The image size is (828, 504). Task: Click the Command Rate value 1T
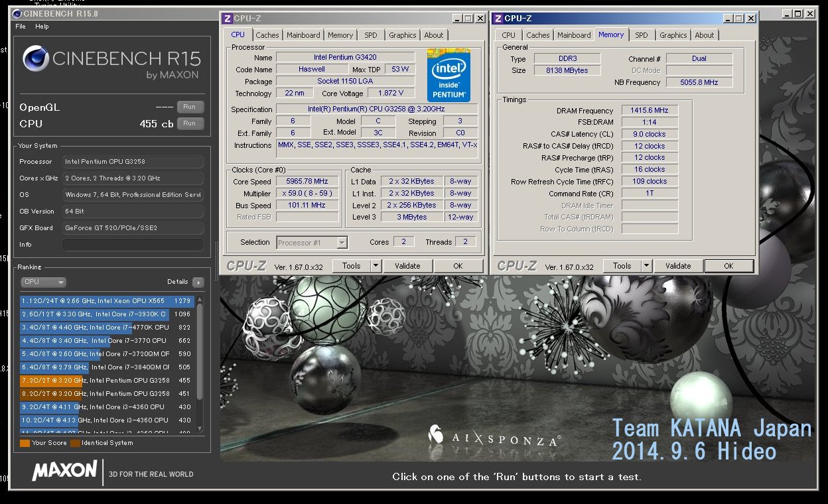[650, 193]
